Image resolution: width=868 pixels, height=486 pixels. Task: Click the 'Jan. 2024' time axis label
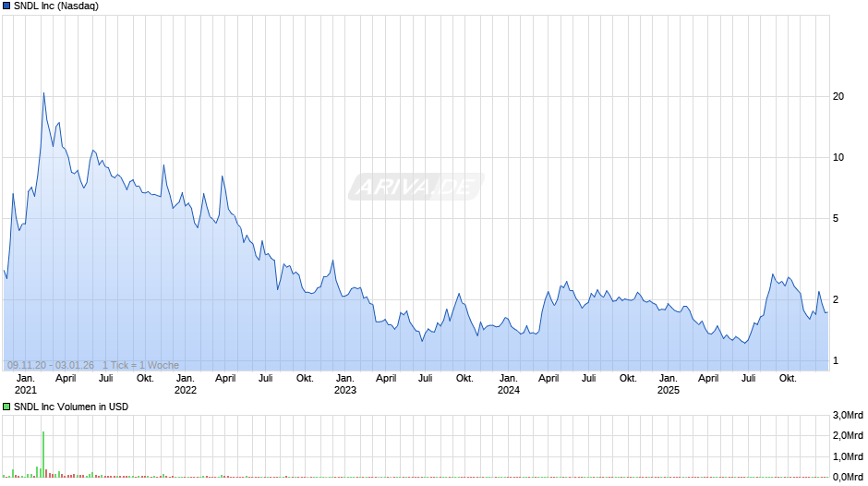[508, 384]
